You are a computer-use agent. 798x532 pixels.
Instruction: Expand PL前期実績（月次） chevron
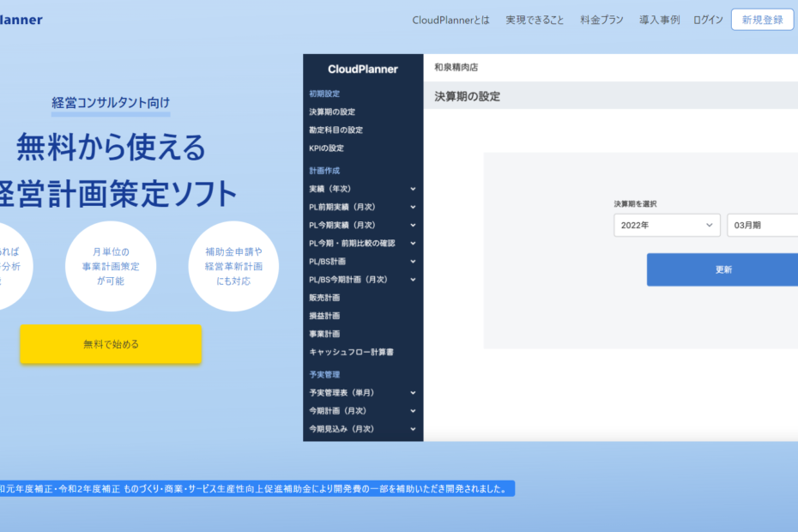click(x=413, y=207)
